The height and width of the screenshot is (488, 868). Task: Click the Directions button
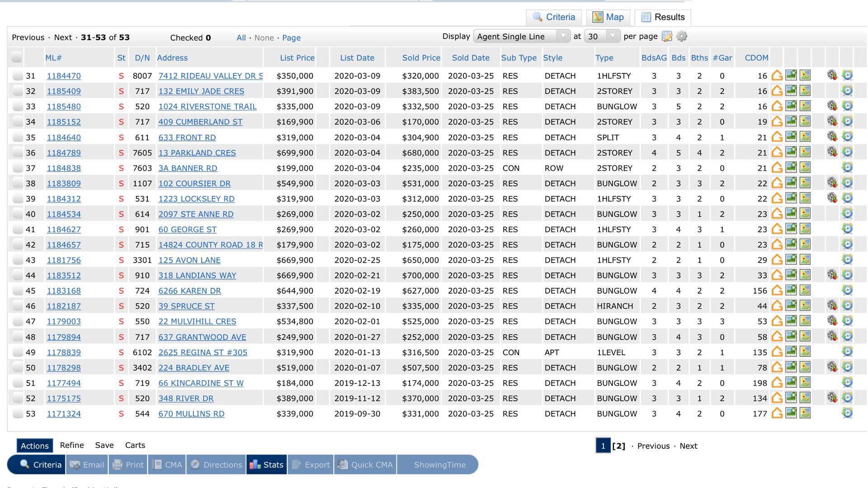[x=216, y=465]
